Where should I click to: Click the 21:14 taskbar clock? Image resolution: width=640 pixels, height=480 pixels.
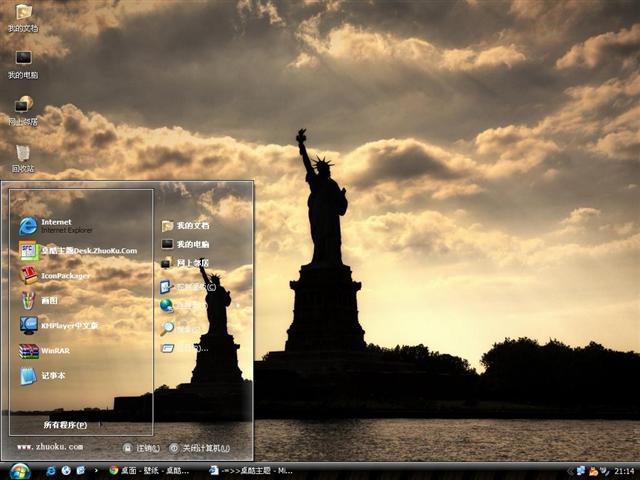[x=624, y=471]
